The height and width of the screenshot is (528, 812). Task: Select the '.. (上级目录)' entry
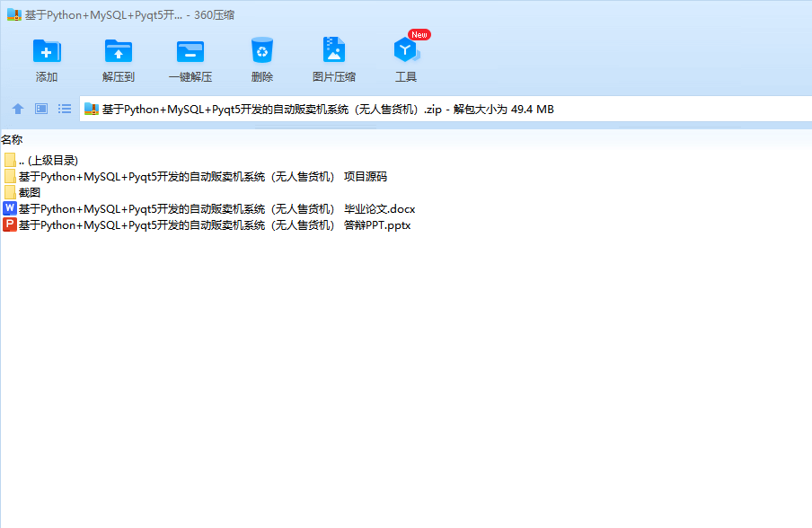click(49, 161)
